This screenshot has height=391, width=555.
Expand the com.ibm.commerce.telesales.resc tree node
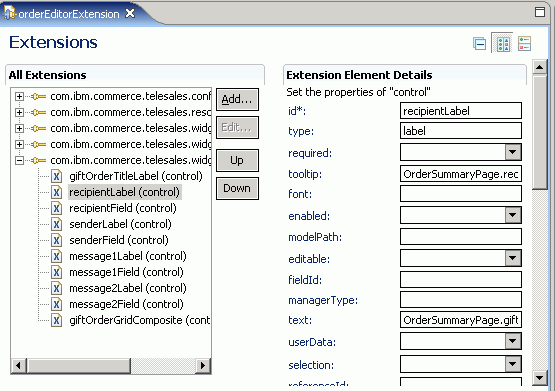pos(19,112)
